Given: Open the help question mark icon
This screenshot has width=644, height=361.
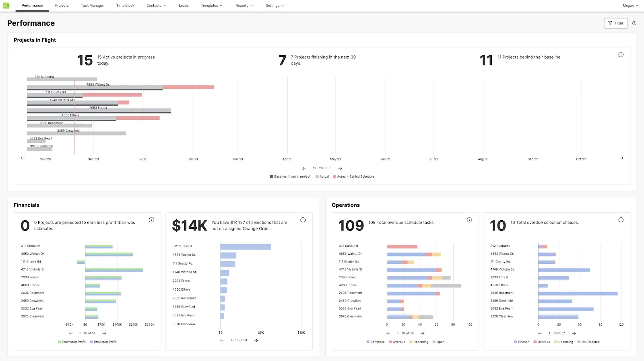Looking at the screenshot, I should tap(634, 23).
